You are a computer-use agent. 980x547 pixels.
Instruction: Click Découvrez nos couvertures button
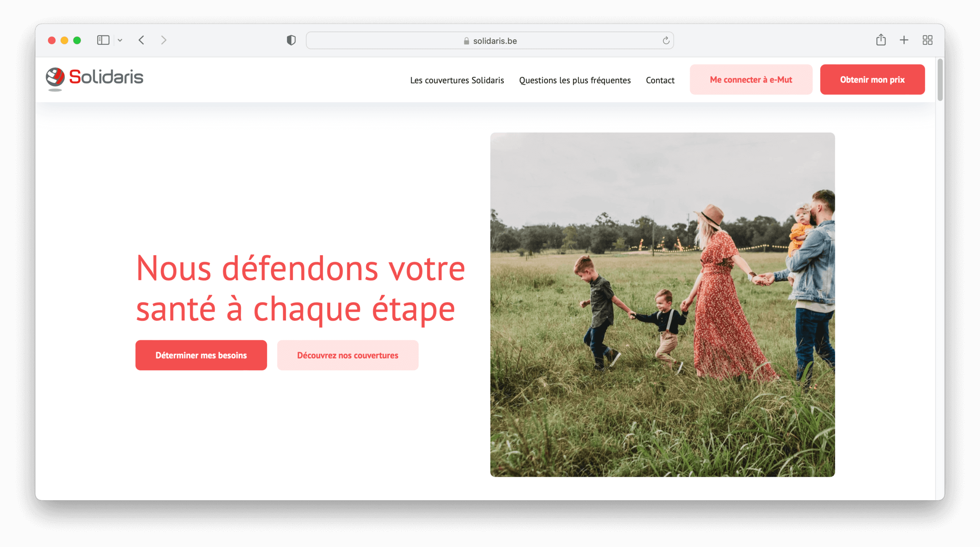click(348, 355)
